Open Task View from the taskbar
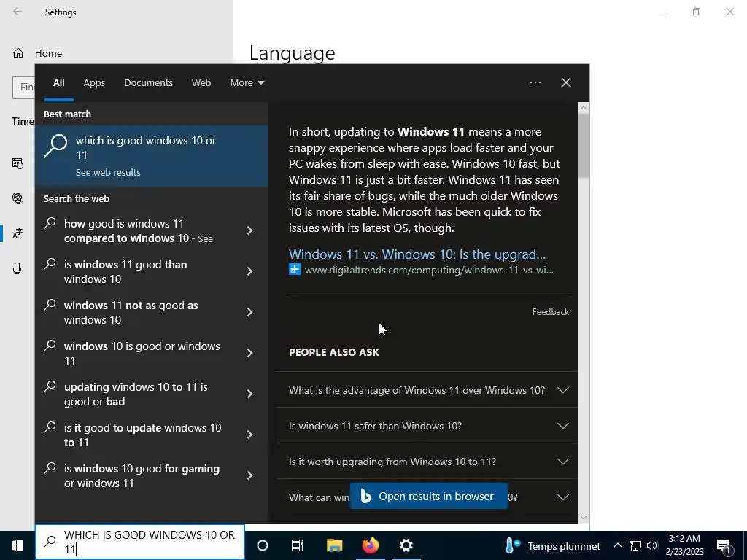This screenshot has width=747, height=560. pos(298,545)
